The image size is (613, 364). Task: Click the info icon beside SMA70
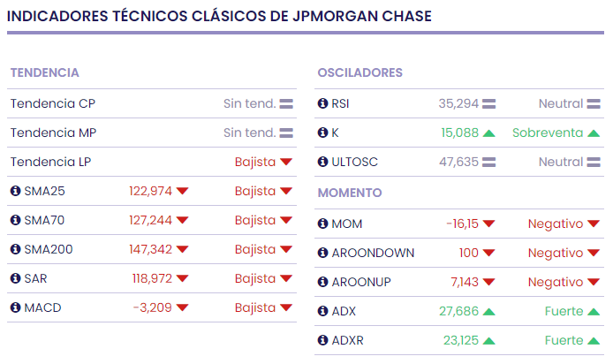pyautogui.click(x=15, y=220)
